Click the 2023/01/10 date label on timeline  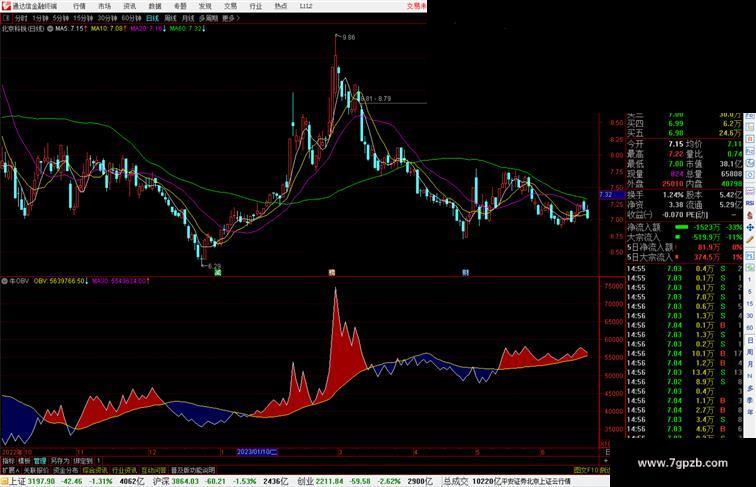click(257, 452)
